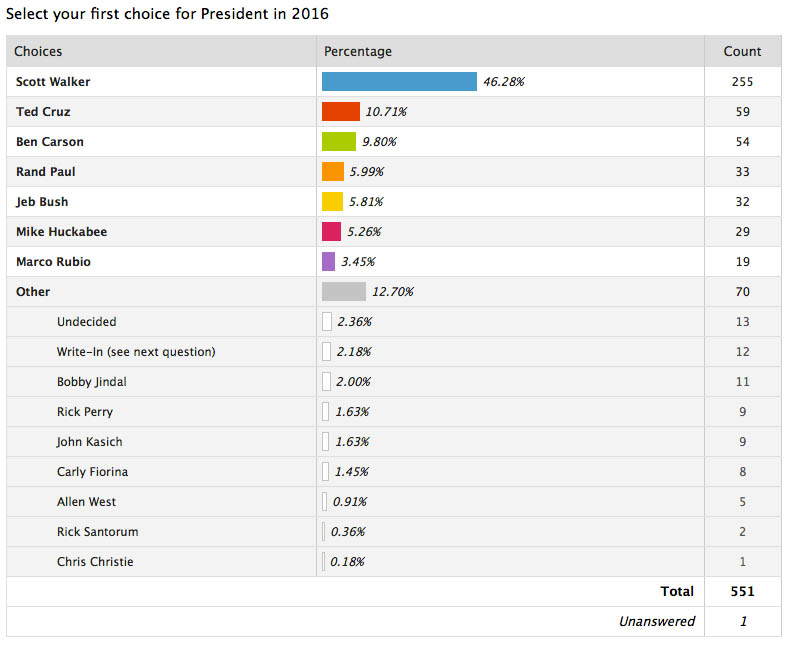The image size is (785, 647).
Task: Click the 0.36% value
Action: 348,532
